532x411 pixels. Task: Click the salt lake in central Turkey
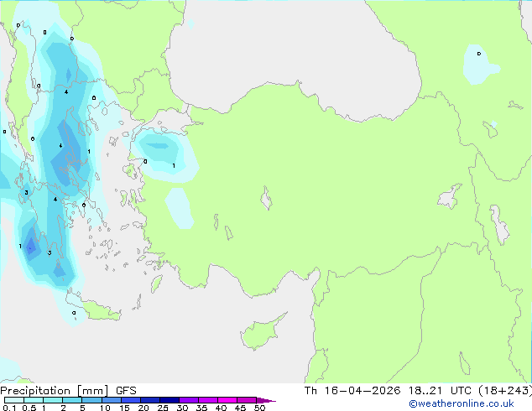click(266, 198)
